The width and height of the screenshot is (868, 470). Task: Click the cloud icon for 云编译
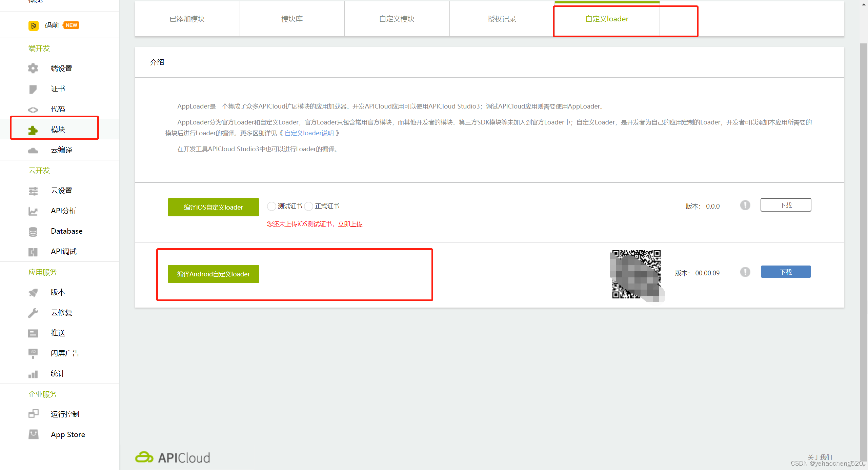click(33, 150)
